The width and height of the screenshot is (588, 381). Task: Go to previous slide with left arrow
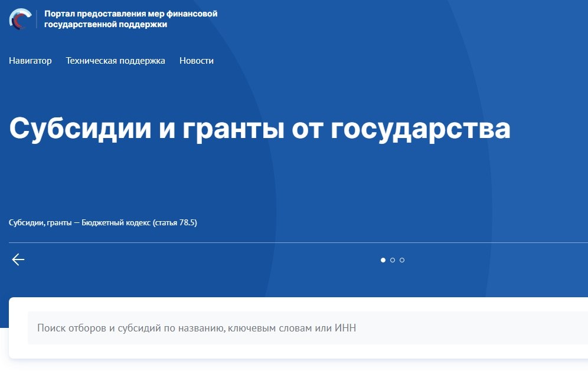(x=18, y=260)
